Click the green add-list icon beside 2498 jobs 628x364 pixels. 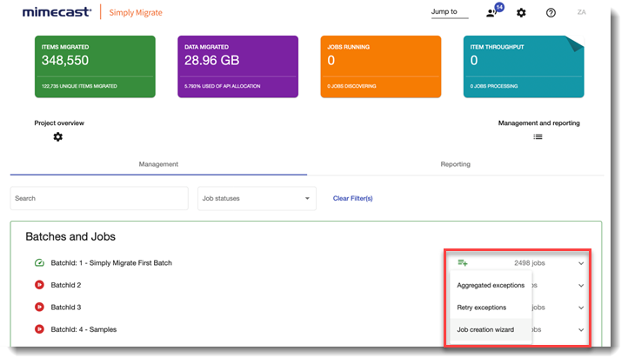click(x=463, y=262)
